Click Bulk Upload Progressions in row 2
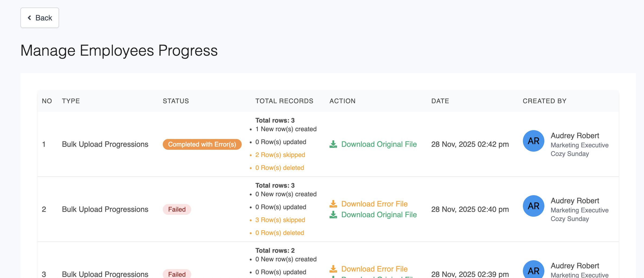644x278 pixels. click(105, 209)
